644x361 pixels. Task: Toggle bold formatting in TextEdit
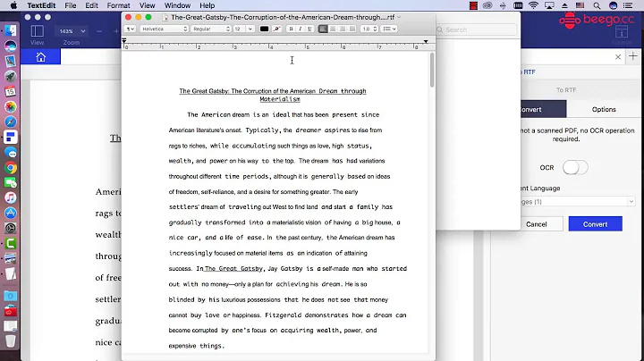(292, 29)
